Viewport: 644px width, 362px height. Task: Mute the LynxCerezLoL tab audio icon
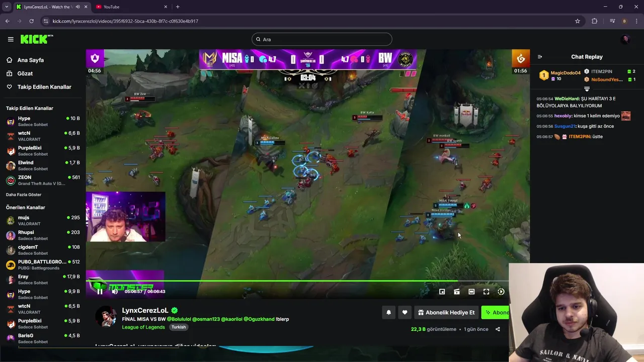[77, 7]
